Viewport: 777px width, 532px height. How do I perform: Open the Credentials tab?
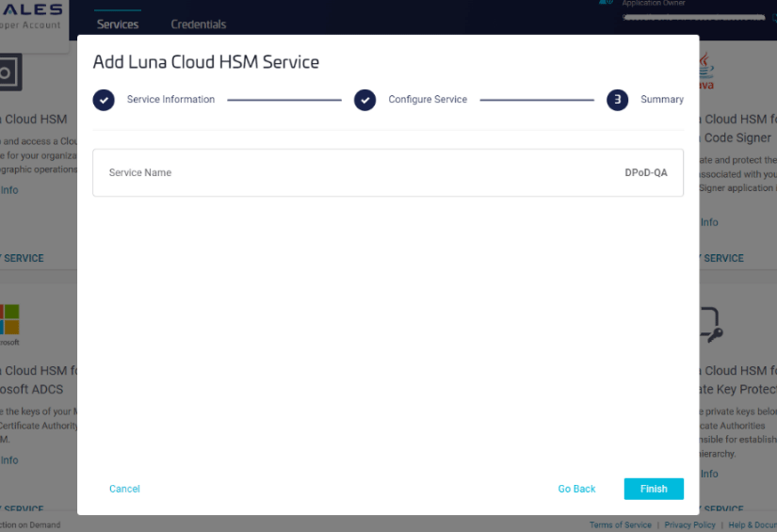(198, 24)
